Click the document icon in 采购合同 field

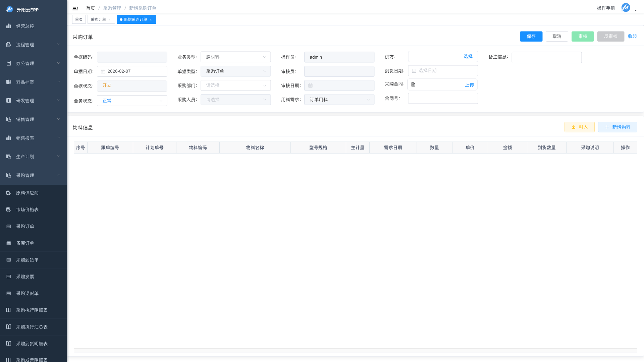coord(413,85)
